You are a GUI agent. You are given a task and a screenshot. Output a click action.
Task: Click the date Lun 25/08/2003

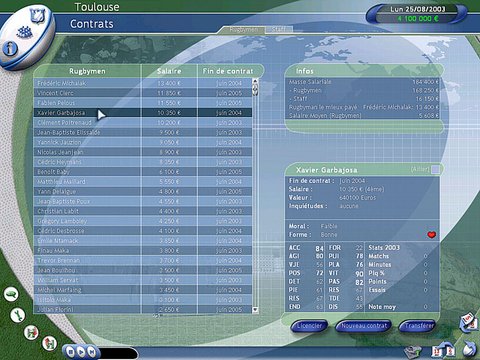coord(418,9)
